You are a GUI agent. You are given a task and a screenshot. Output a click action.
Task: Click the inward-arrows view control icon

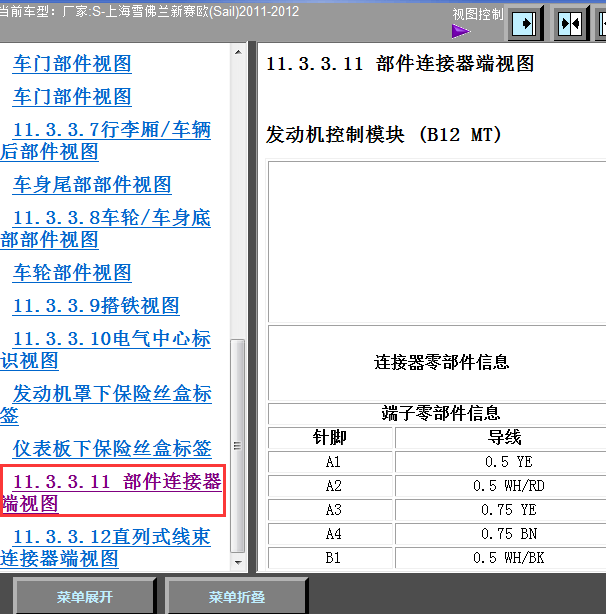570,23
